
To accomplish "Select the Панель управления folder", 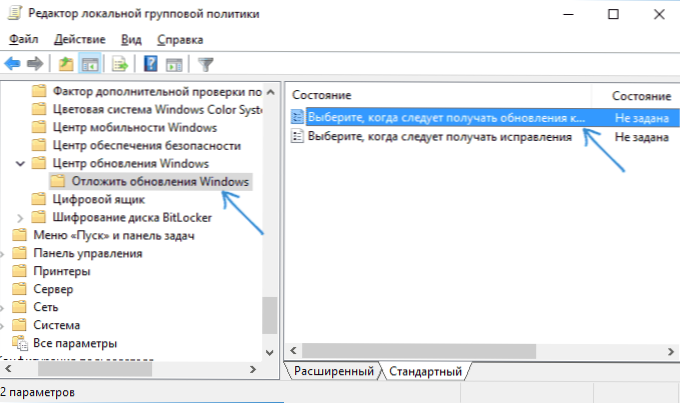I will [x=88, y=253].
